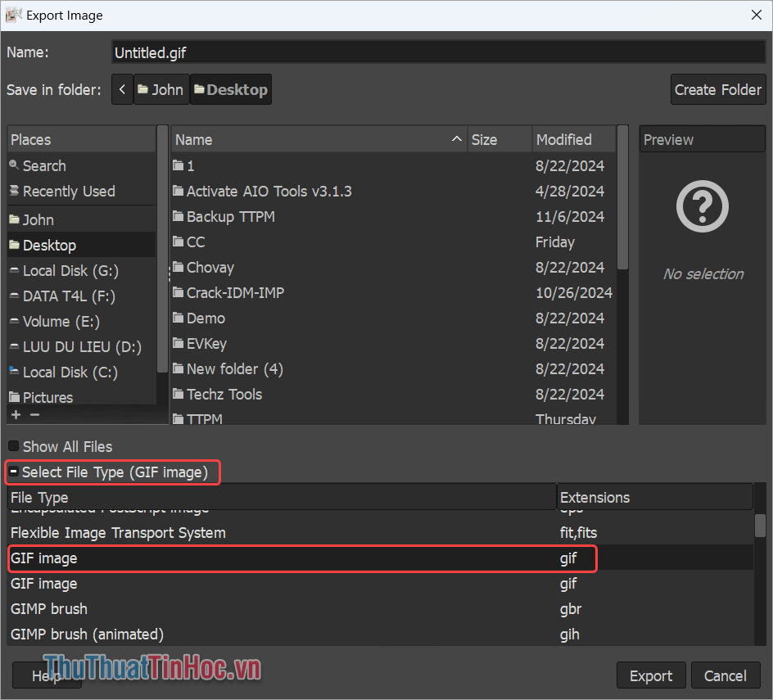
Task: Click the folder icon beside Demo
Action: pyautogui.click(x=178, y=318)
